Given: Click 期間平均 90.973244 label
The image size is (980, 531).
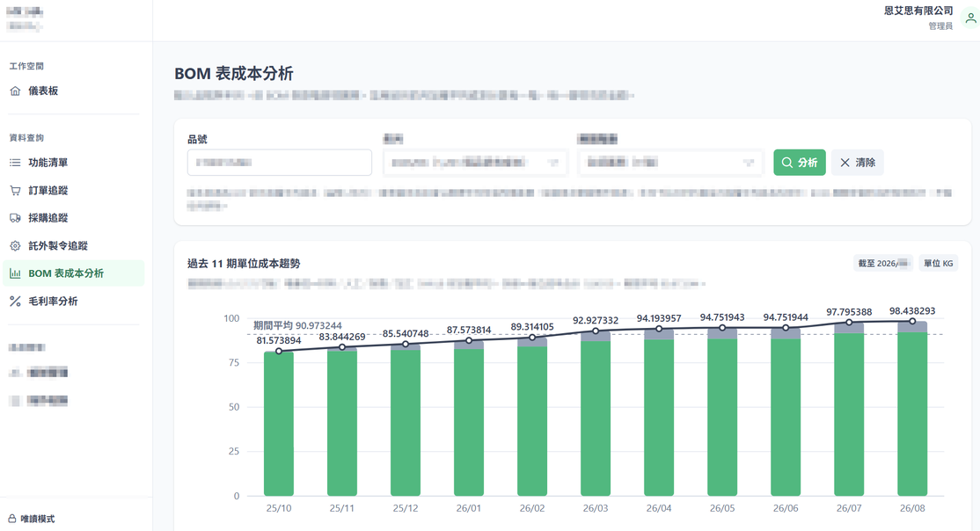Looking at the screenshot, I should tap(297, 325).
